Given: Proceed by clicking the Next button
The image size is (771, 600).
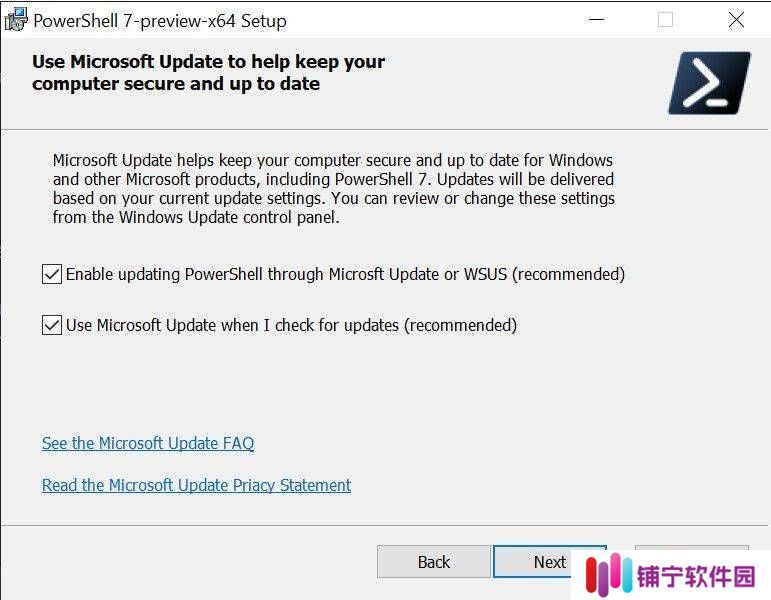Looking at the screenshot, I should coord(550,562).
